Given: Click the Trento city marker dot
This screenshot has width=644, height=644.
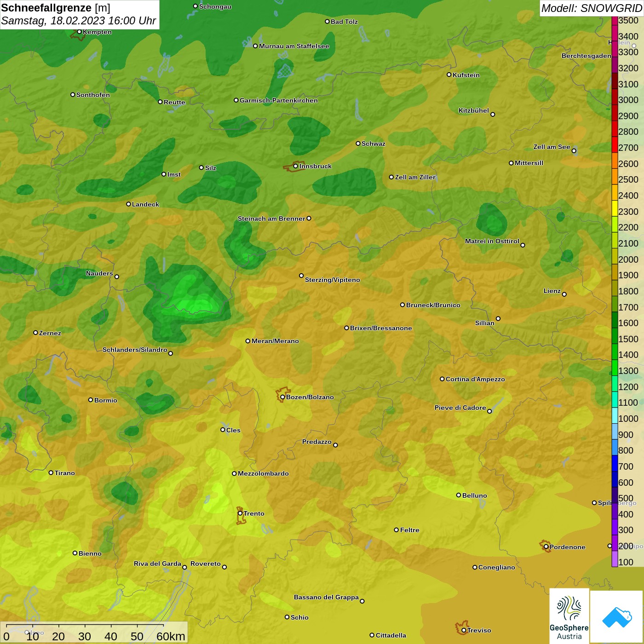Looking at the screenshot, I should tap(240, 513).
